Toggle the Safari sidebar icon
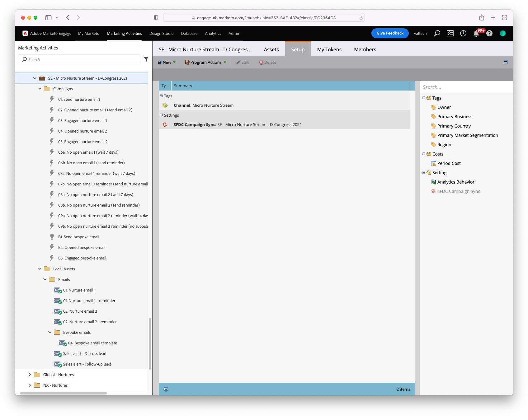 [48, 18]
